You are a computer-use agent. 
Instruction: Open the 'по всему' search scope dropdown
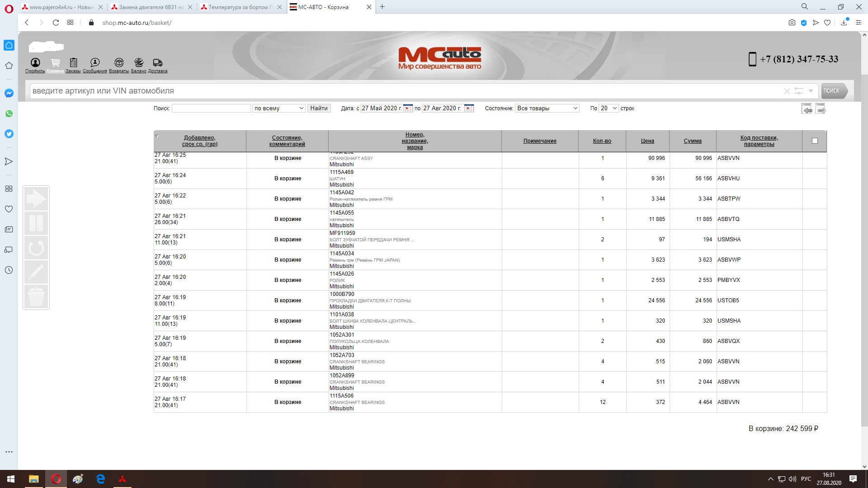(x=279, y=108)
